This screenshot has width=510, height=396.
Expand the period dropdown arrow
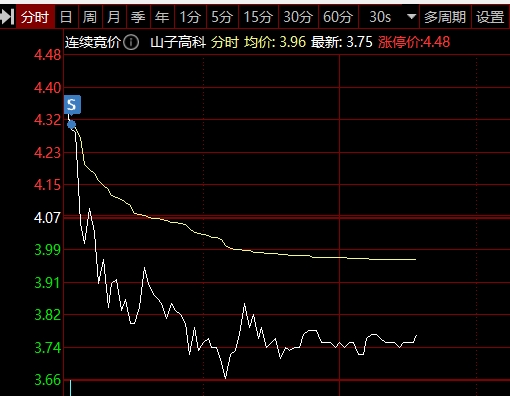(x=412, y=16)
